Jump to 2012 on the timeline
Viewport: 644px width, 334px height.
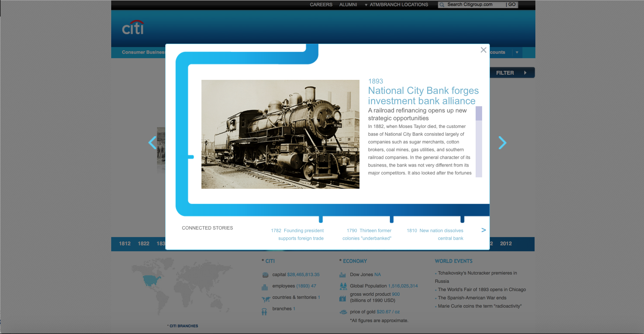click(506, 243)
